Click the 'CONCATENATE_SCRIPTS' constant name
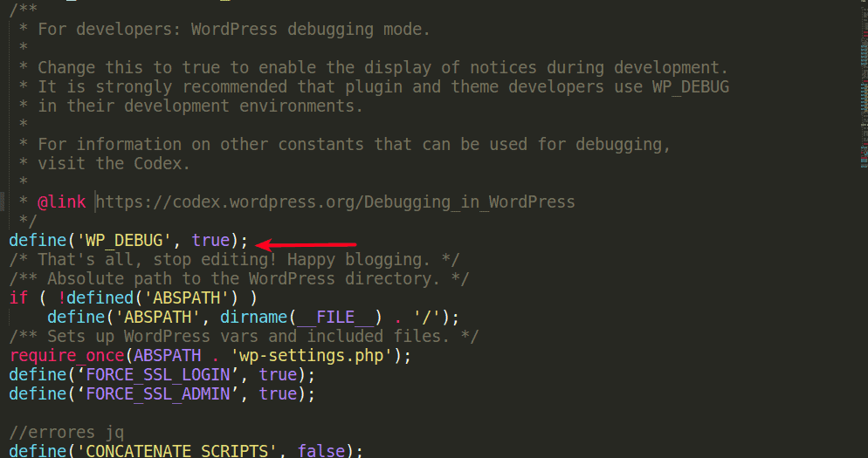The image size is (868, 458). click(181, 451)
